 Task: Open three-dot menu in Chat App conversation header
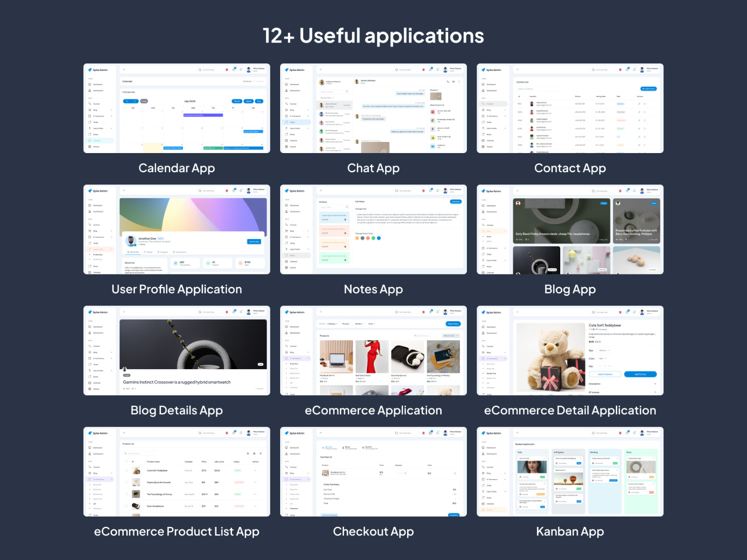click(459, 82)
